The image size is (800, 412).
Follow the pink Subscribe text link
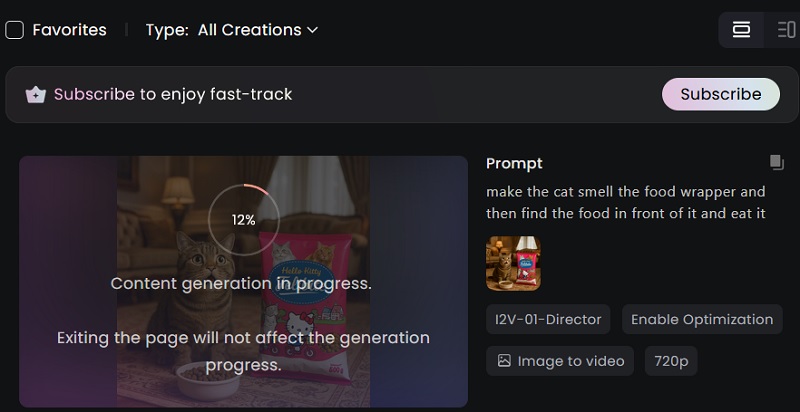tap(94, 94)
